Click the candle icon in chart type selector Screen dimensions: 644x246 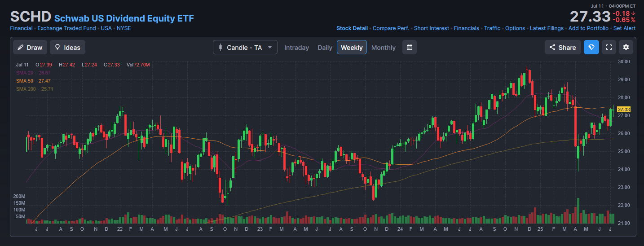click(221, 47)
